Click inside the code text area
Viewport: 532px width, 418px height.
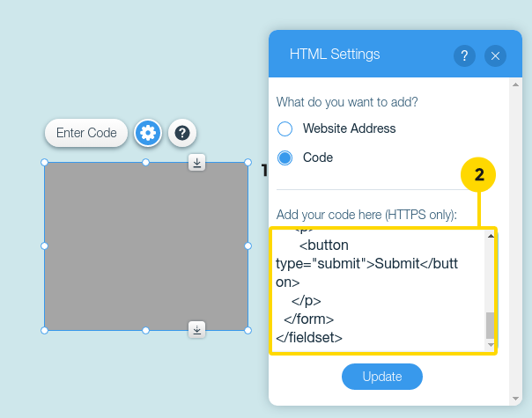tap(380, 291)
